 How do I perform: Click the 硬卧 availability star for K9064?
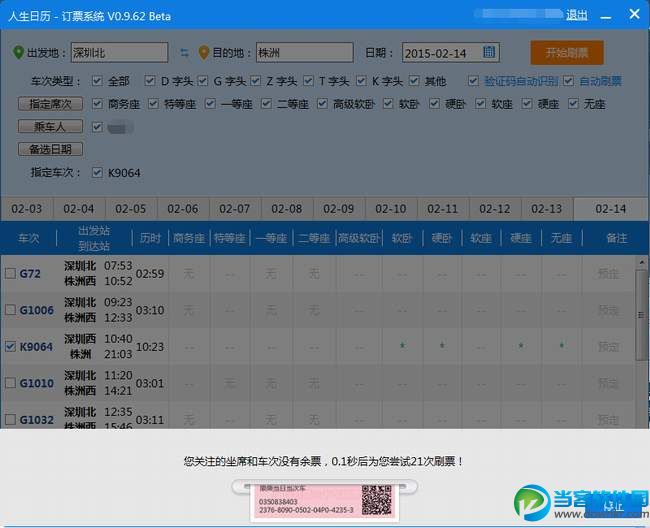pos(442,345)
